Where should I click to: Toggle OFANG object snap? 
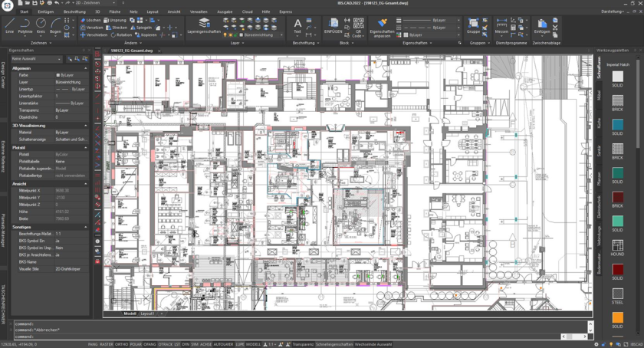click(150, 344)
